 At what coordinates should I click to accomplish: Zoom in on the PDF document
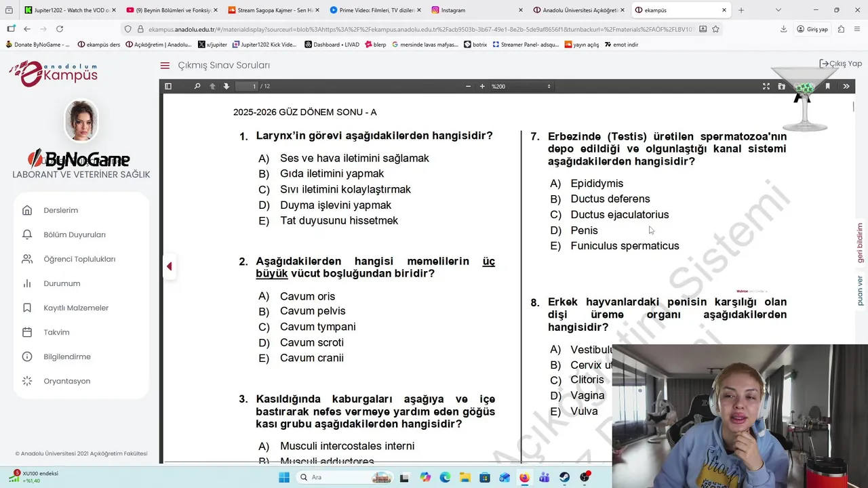tap(482, 86)
